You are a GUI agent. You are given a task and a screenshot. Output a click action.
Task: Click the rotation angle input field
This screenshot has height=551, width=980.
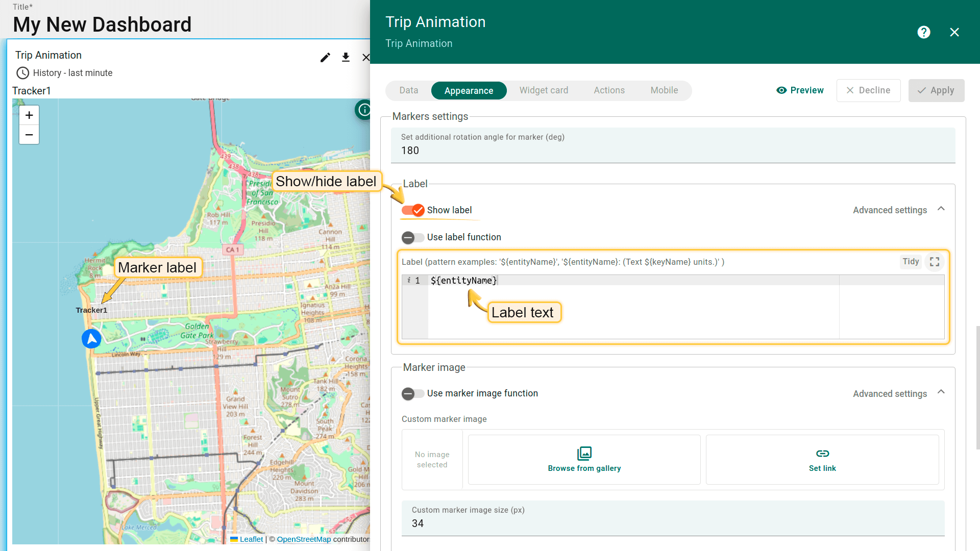click(673, 145)
